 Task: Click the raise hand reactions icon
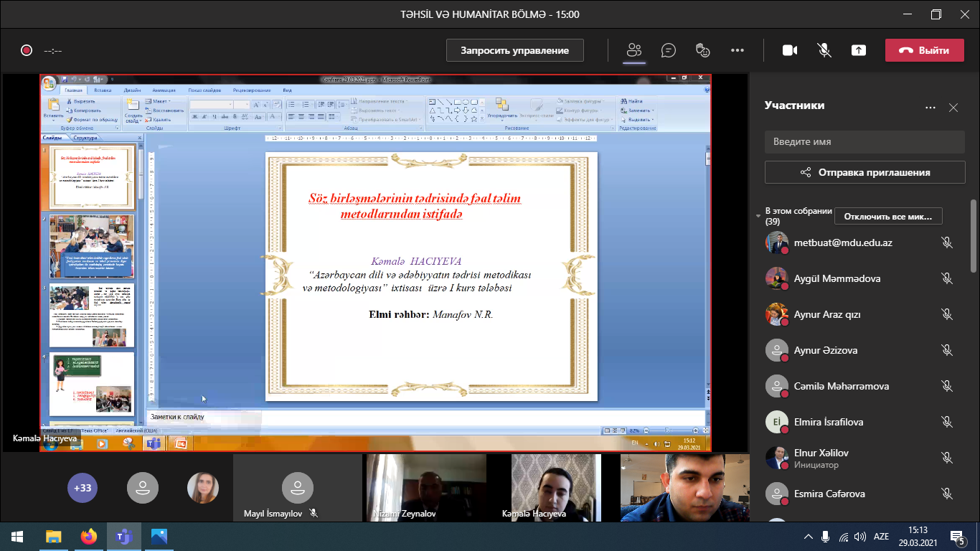tap(703, 50)
